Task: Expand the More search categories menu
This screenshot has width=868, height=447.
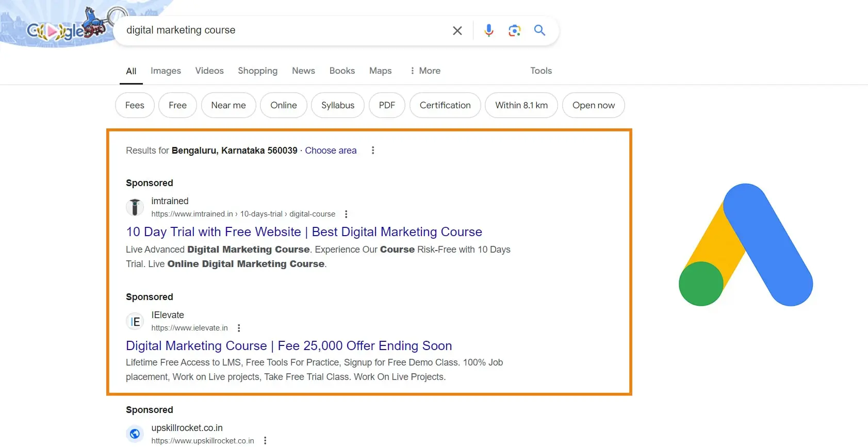Action: coord(425,71)
